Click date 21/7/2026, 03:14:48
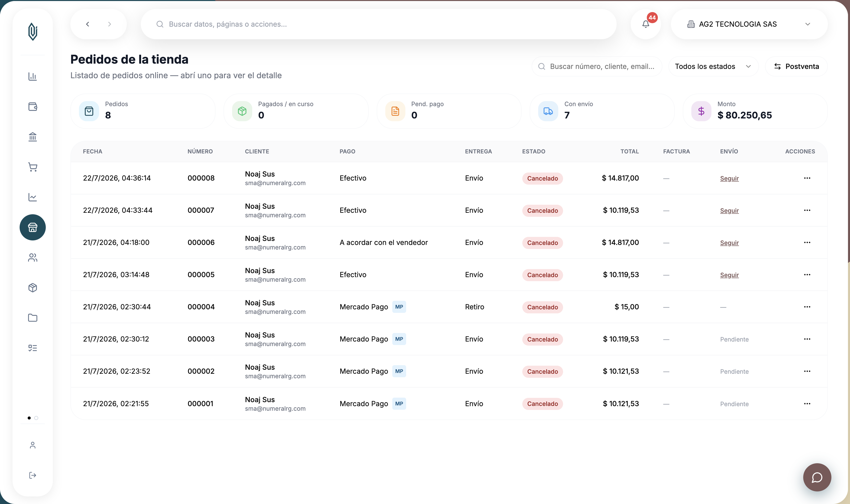 [116, 274]
